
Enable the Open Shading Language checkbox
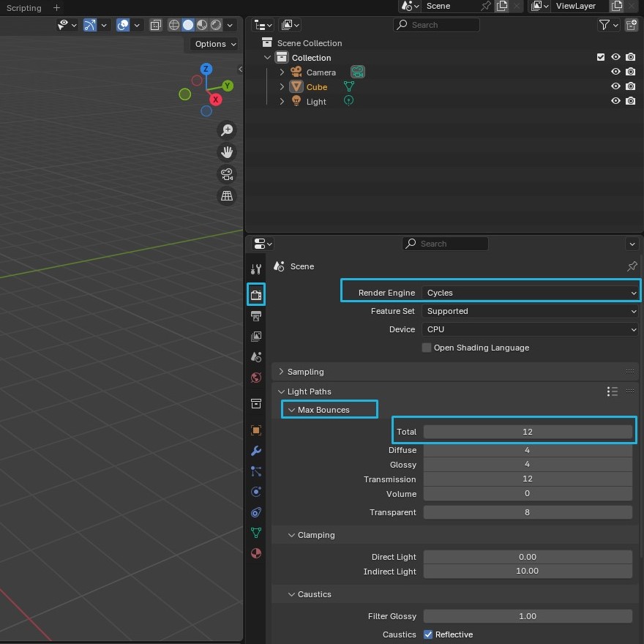click(426, 348)
